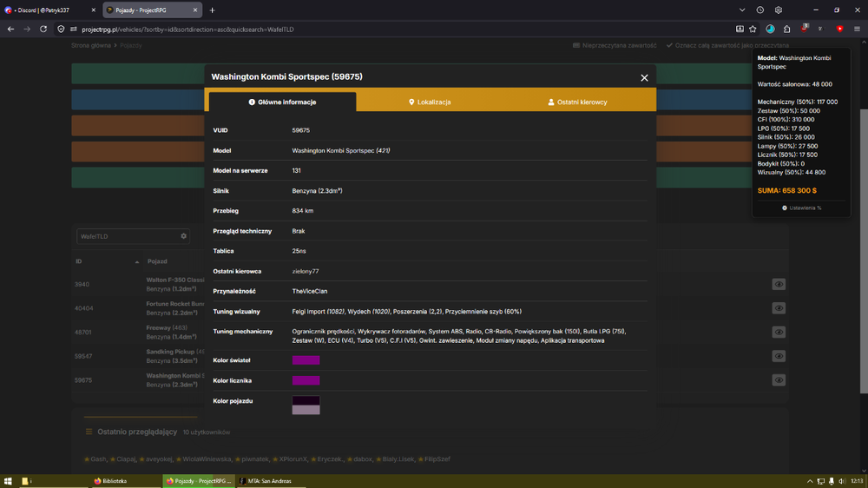Open the search settings gear in WafelTLD field
868x488 pixels.
184,236
